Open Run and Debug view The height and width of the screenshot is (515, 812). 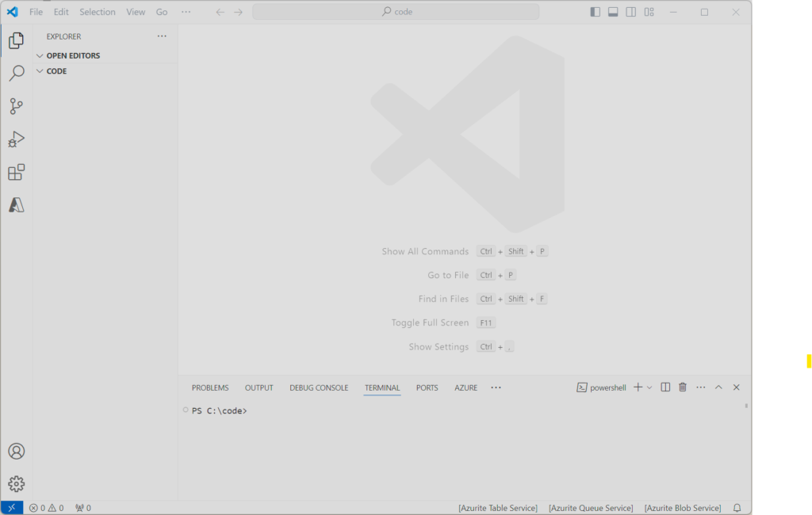(16, 139)
